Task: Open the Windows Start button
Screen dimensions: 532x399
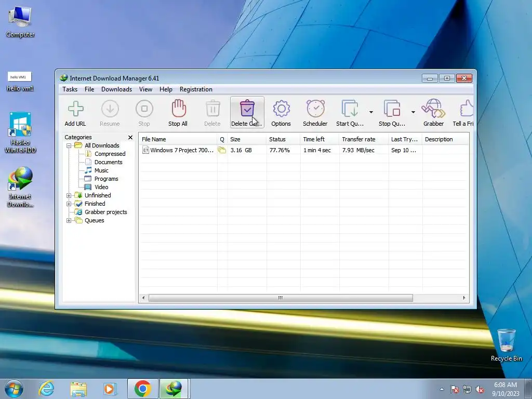Action: [x=14, y=389]
